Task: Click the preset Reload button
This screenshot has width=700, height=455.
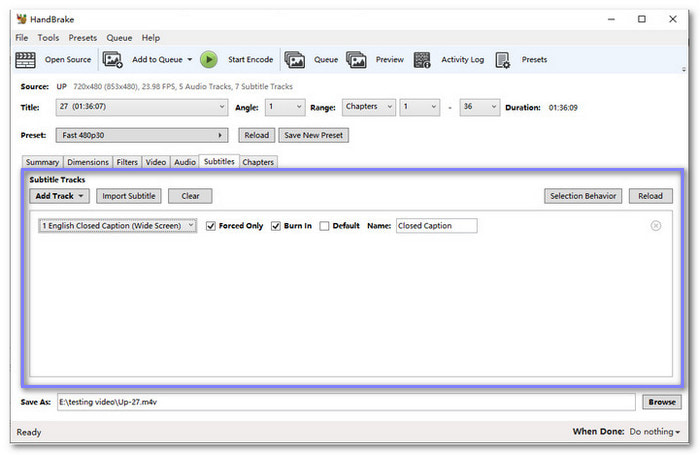Action: (257, 135)
